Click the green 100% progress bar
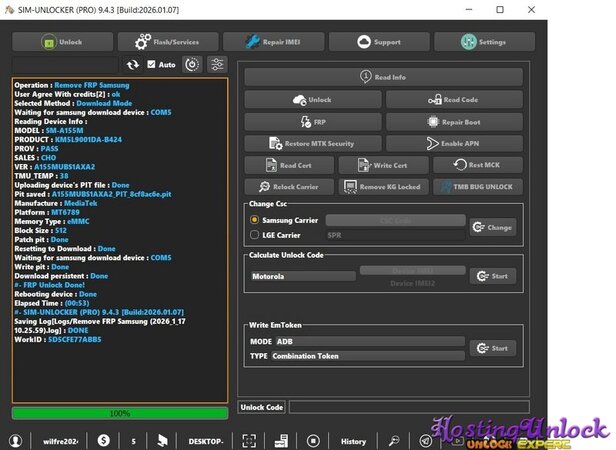Viewport: 616px width, 450px height. tap(120, 412)
